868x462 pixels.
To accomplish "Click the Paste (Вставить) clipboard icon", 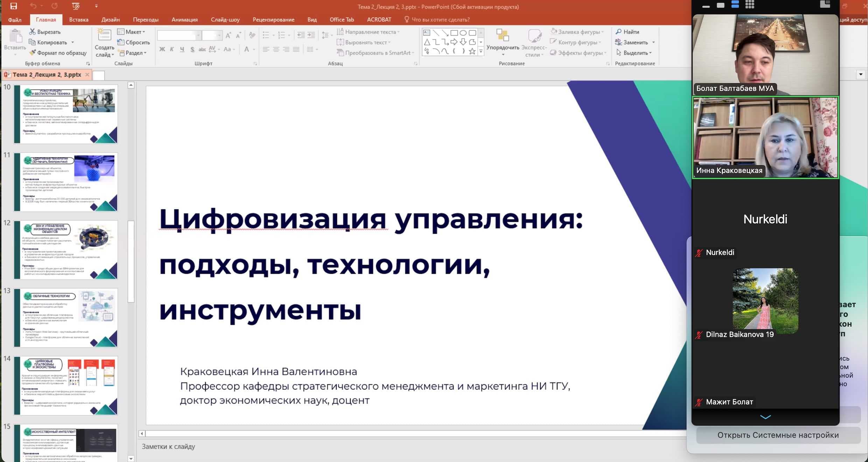I will [x=15, y=37].
